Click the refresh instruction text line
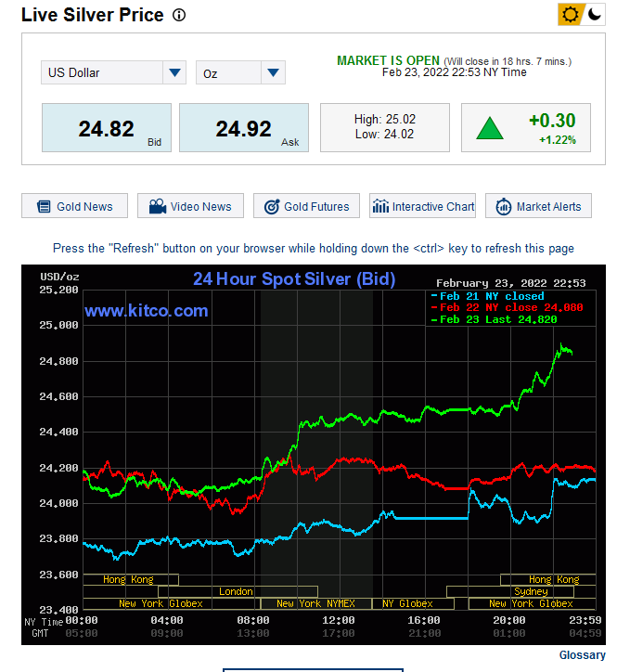Screen dimensions: 617x672 (314, 248)
